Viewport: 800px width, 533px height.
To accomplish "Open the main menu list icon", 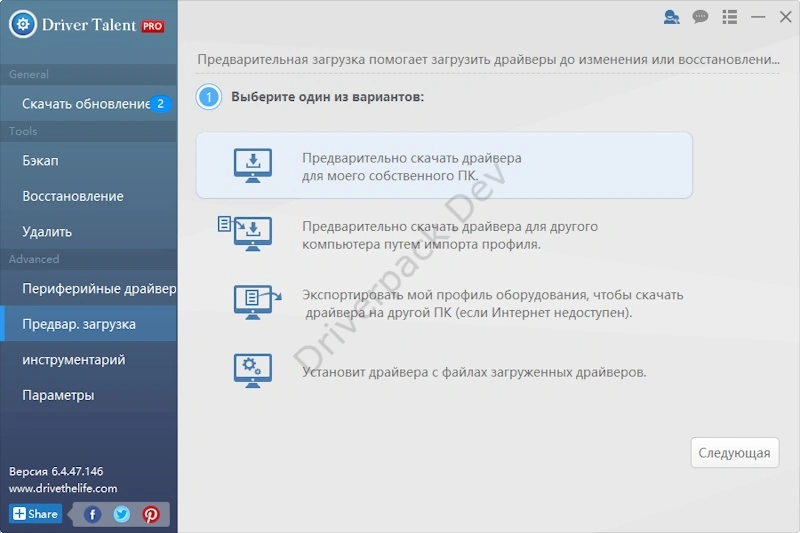I will (730, 17).
